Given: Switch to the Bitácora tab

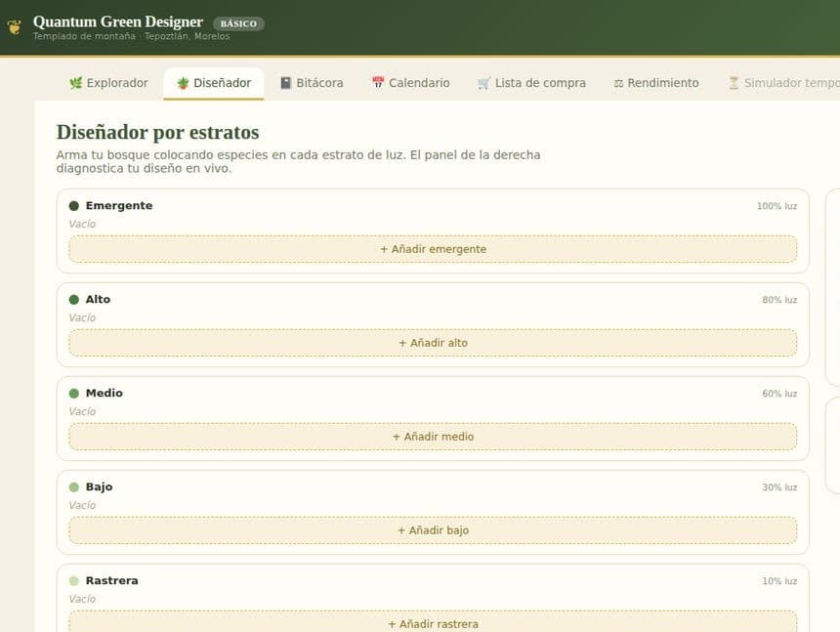Looking at the screenshot, I should [312, 83].
